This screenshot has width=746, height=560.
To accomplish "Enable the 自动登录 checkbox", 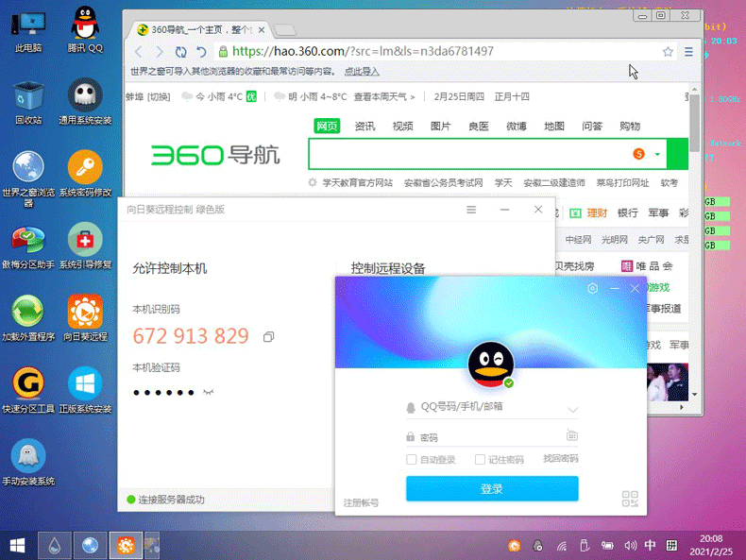I will pyautogui.click(x=412, y=460).
